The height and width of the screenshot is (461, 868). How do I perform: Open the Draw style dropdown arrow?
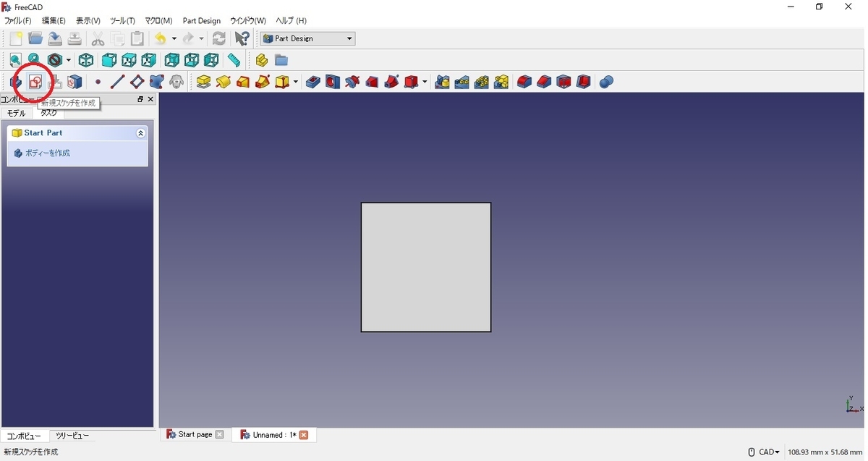[69, 60]
